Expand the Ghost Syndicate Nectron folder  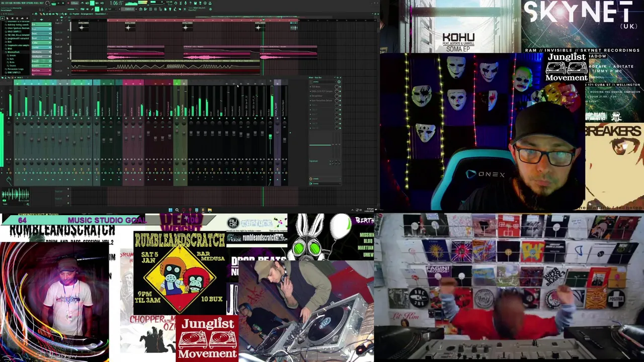click(17, 28)
